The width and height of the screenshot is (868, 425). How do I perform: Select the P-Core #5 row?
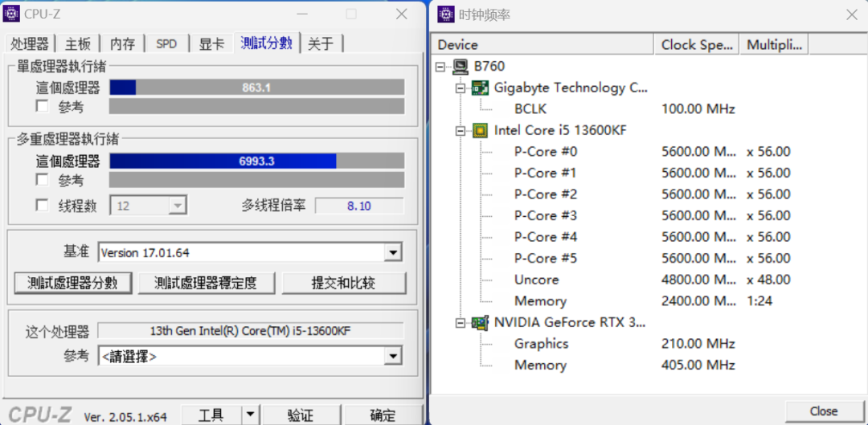pyautogui.click(x=545, y=259)
